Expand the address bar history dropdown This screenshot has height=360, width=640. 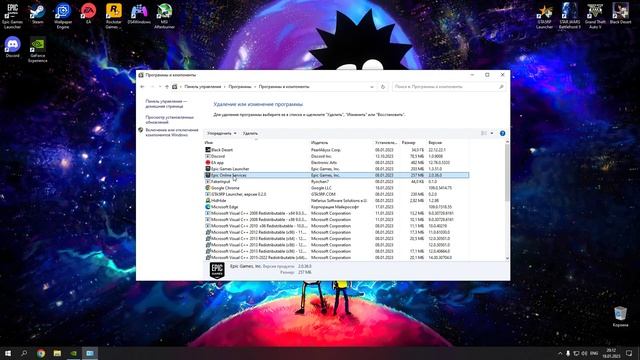[371, 87]
